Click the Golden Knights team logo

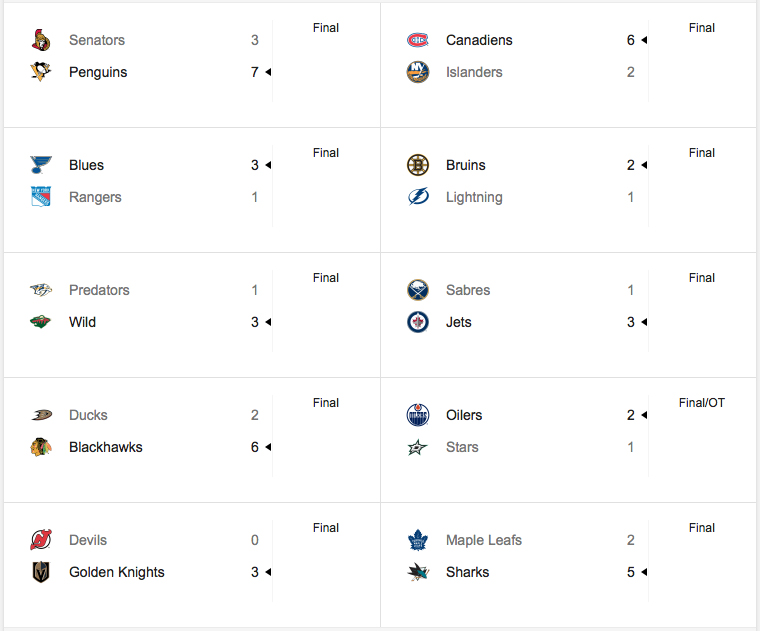(x=40, y=572)
